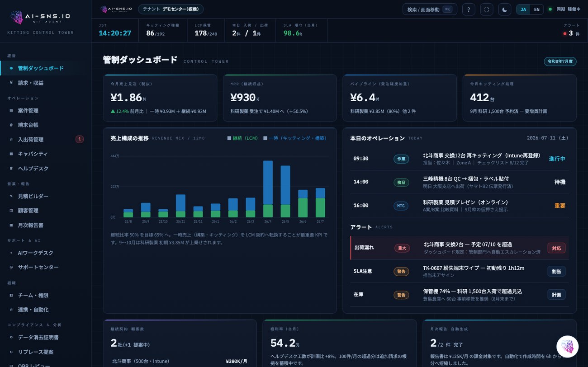Click the green 12.4% 前月比 indicator
Image resolution: width=588 pixels, height=367 pixels.
click(x=127, y=111)
